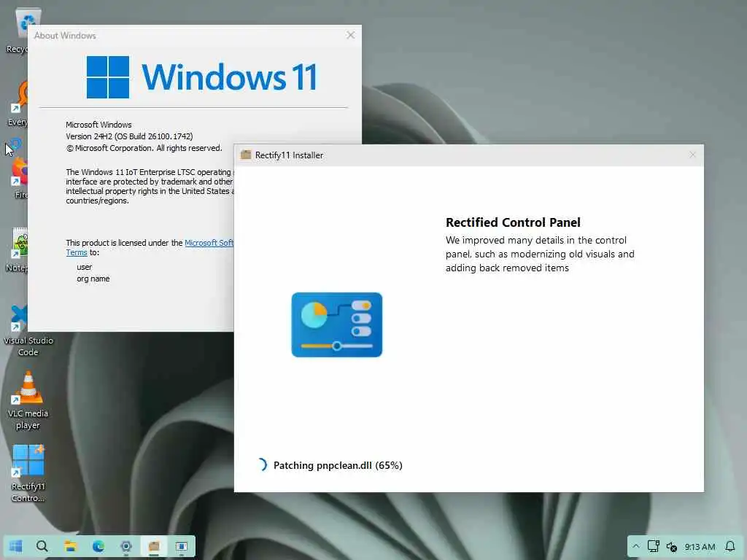The height and width of the screenshot is (560, 747).
Task: Show hidden tray icons chevron
Action: click(636, 546)
